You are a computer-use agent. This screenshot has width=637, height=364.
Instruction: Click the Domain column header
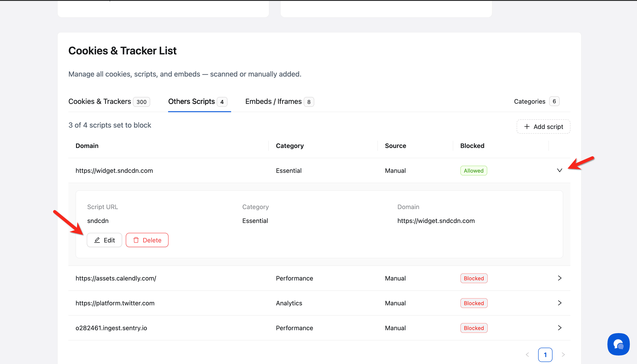(87, 146)
